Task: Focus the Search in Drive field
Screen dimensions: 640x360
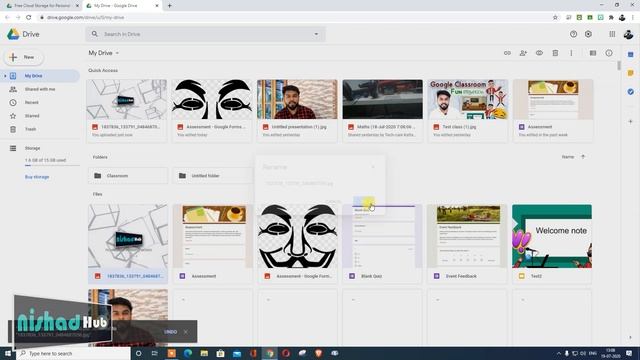Action: point(205,34)
